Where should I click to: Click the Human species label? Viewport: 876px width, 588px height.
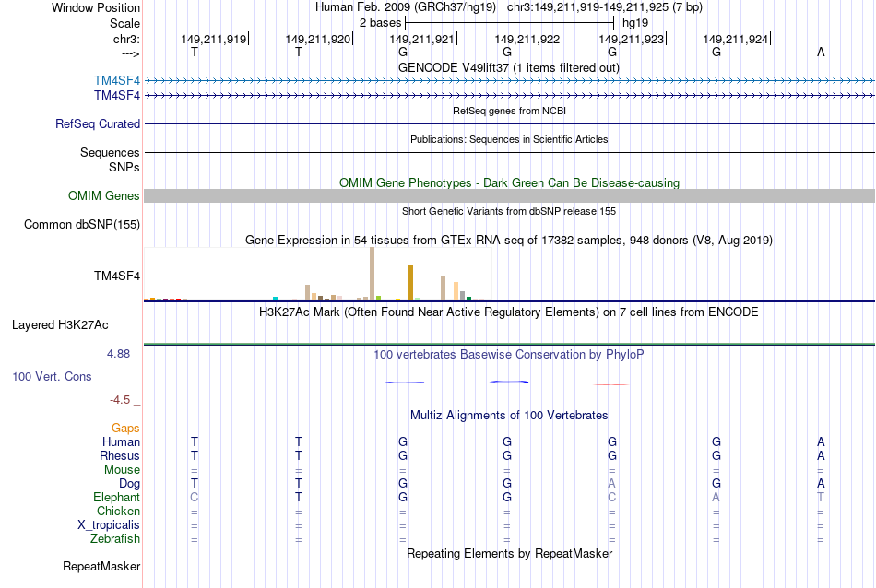121,441
